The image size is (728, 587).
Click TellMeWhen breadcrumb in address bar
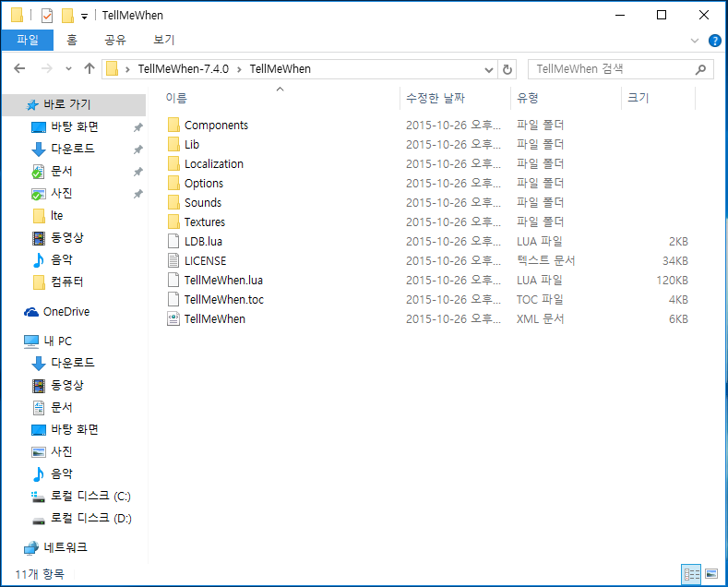(280, 68)
